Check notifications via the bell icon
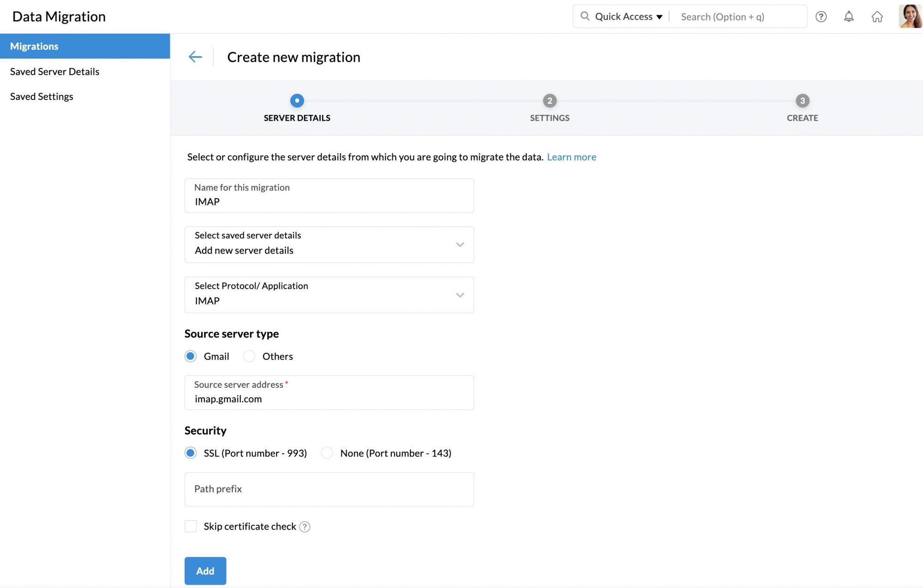 coord(849,17)
